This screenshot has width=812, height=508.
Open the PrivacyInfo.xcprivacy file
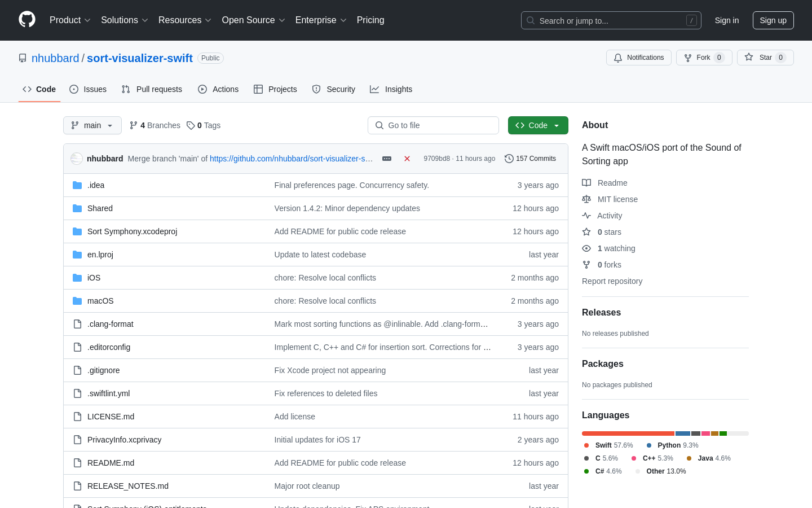(x=124, y=440)
